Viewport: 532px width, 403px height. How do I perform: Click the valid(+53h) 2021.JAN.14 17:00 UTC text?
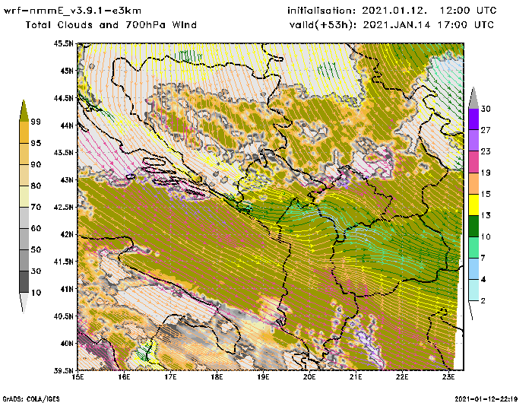[391, 25]
